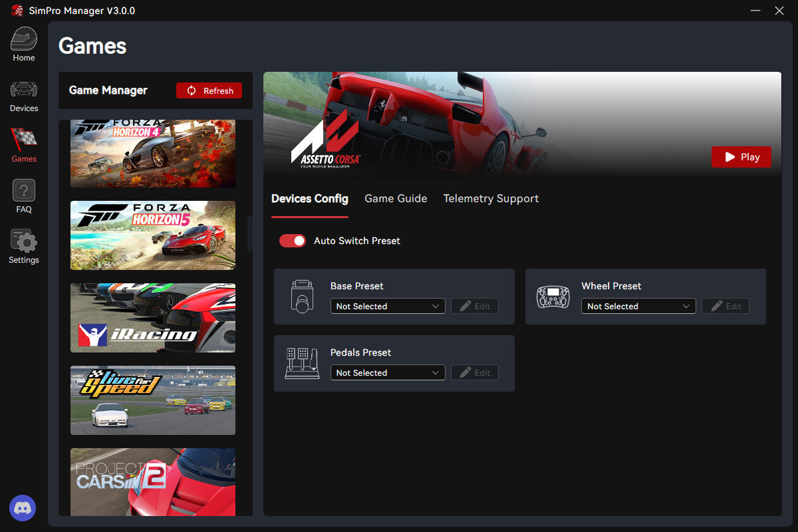This screenshot has height=532, width=798.
Task: Select the Games checkered flag icon
Action: (24, 140)
